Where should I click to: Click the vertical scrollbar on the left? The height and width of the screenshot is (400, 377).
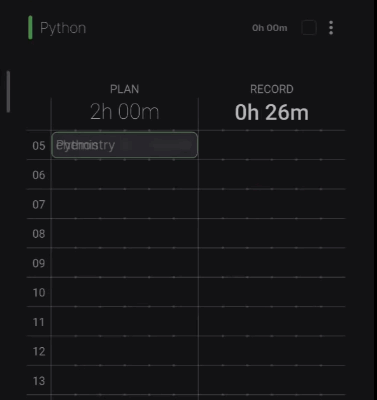pyautogui.click(x=8, y=92)
